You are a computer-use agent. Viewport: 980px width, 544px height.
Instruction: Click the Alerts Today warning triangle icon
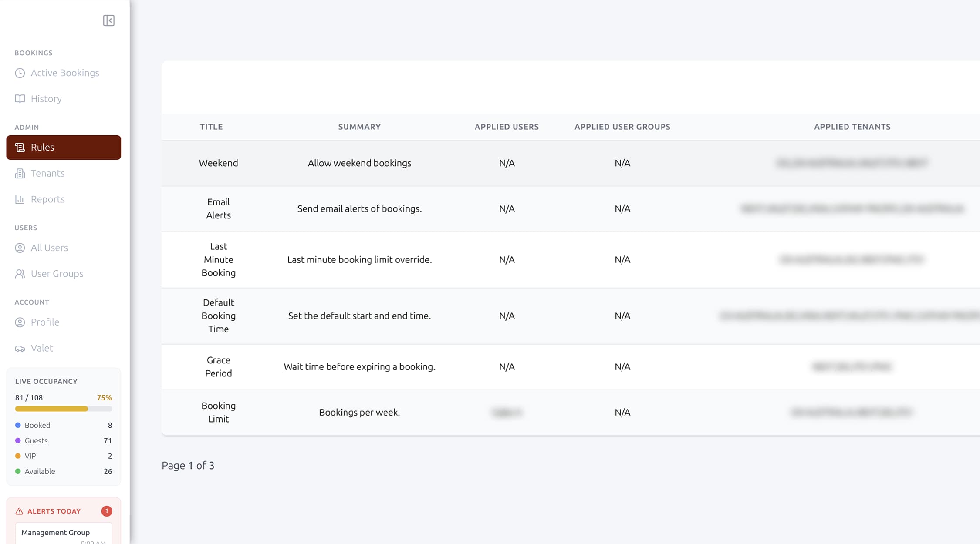19,511
